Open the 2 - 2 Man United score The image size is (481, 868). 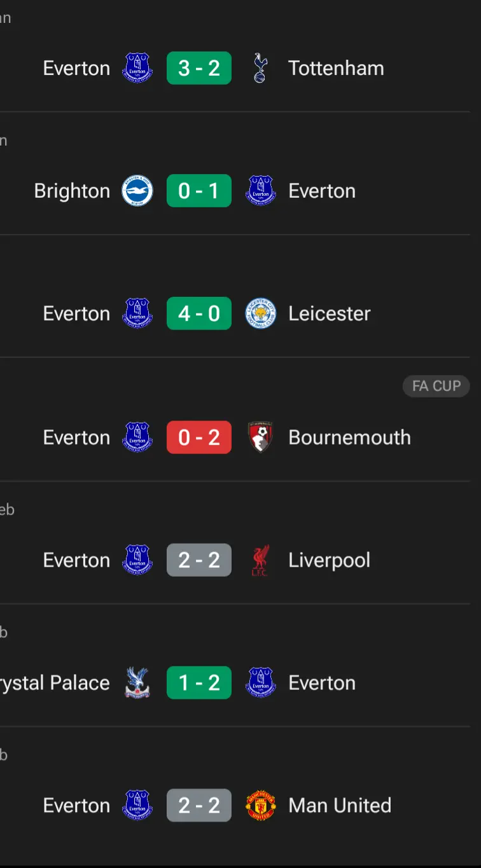[199, 806]
